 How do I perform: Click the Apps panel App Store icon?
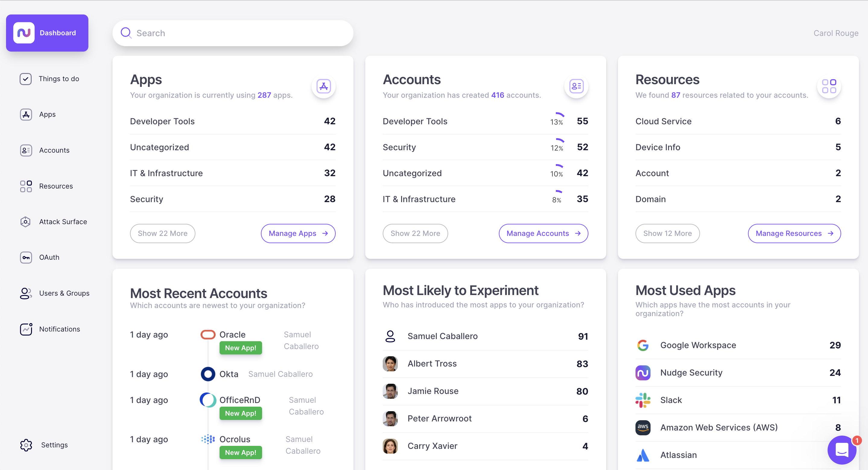coord(324,87)
